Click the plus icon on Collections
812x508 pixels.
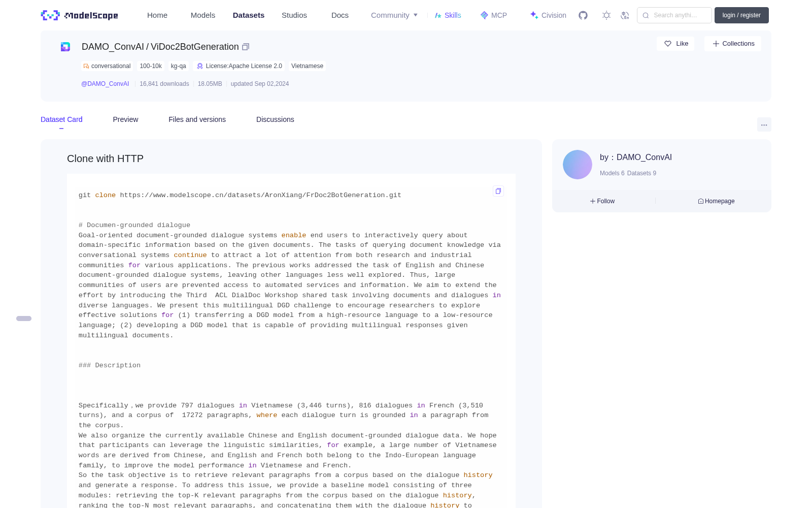pyautogui.click(x=716, y=44)
